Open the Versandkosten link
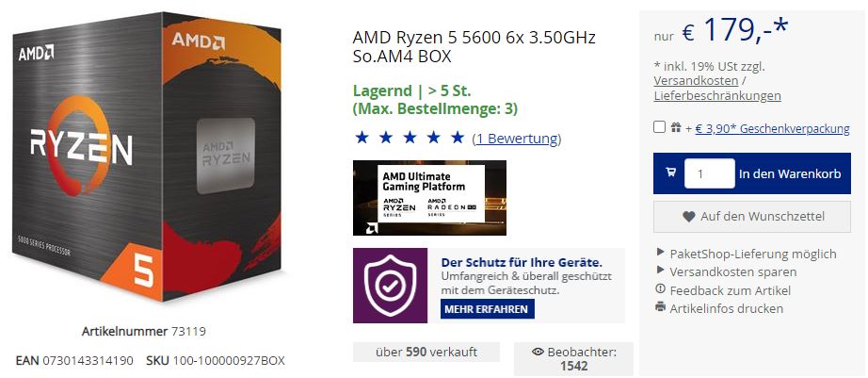 (x=696, y=81)
